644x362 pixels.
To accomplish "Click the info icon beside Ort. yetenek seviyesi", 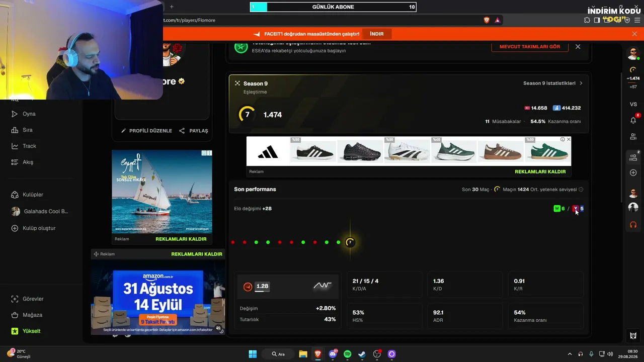I will (x=581, y=190).
